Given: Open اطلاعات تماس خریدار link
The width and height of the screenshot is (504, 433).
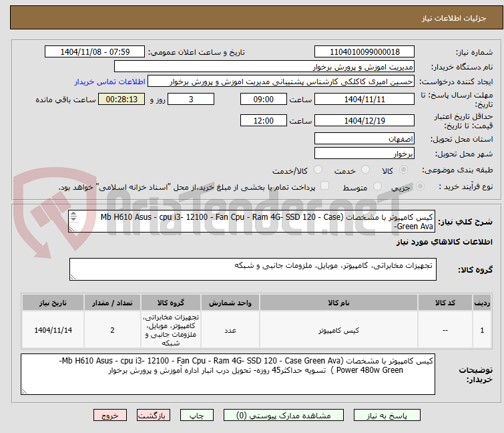Looking at the screenshot, I should tap(110, 82).
